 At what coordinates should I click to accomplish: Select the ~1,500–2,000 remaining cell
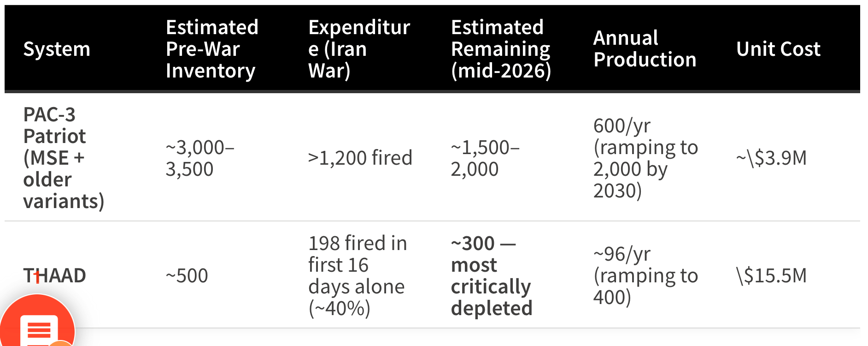click(x=485, y=158)
